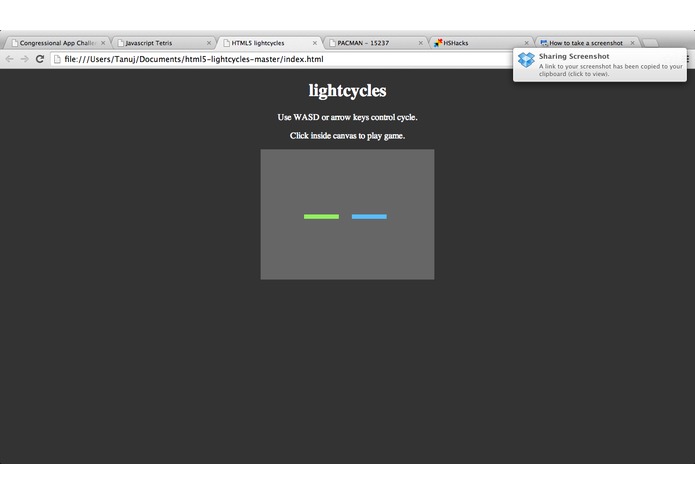Switch to the HSHacks tab
Image resolution: width=695 pixels, height=494 pixels.
(x=481, y=43)
